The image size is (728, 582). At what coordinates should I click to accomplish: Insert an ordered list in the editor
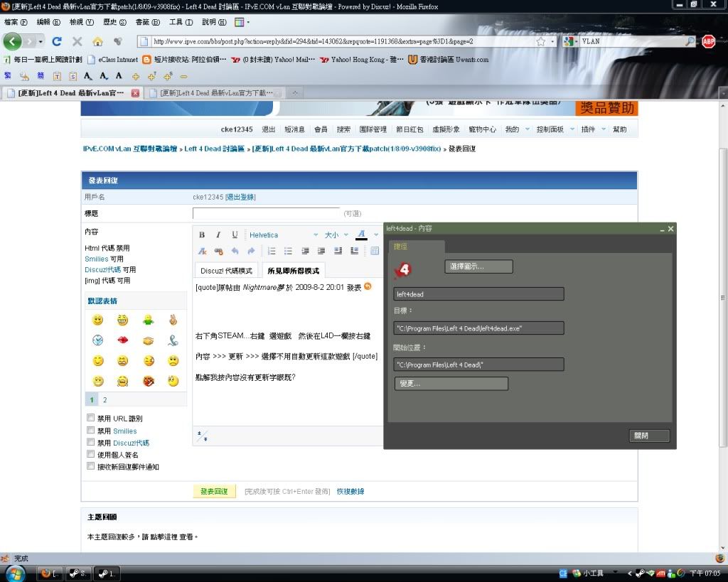[272, 251]
